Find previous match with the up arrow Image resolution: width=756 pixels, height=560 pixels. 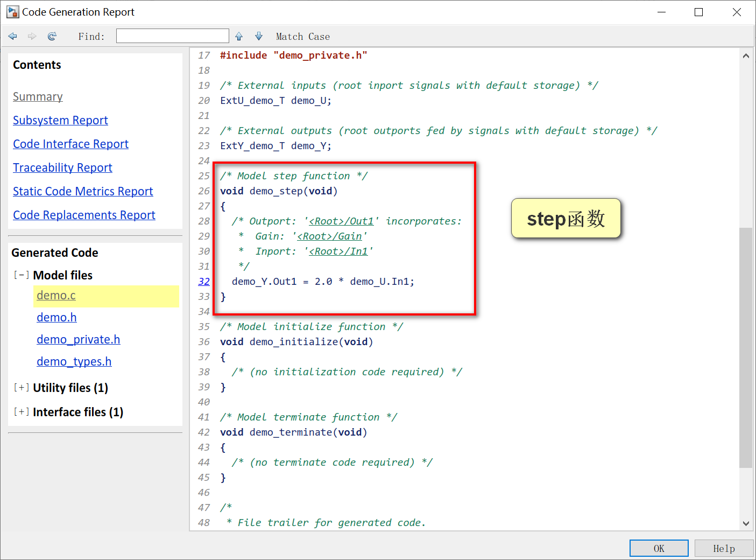click(239, 36)
